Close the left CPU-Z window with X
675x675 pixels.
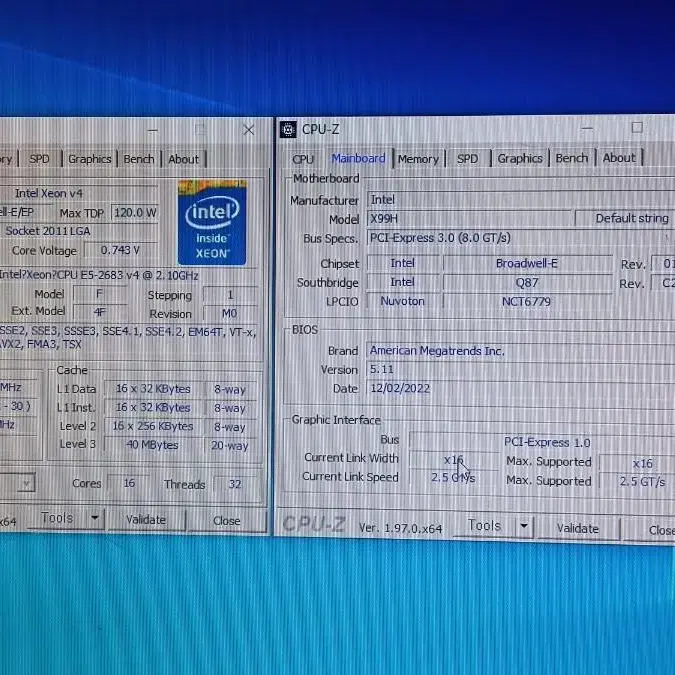pyautogui.click(x=248, y=130)
